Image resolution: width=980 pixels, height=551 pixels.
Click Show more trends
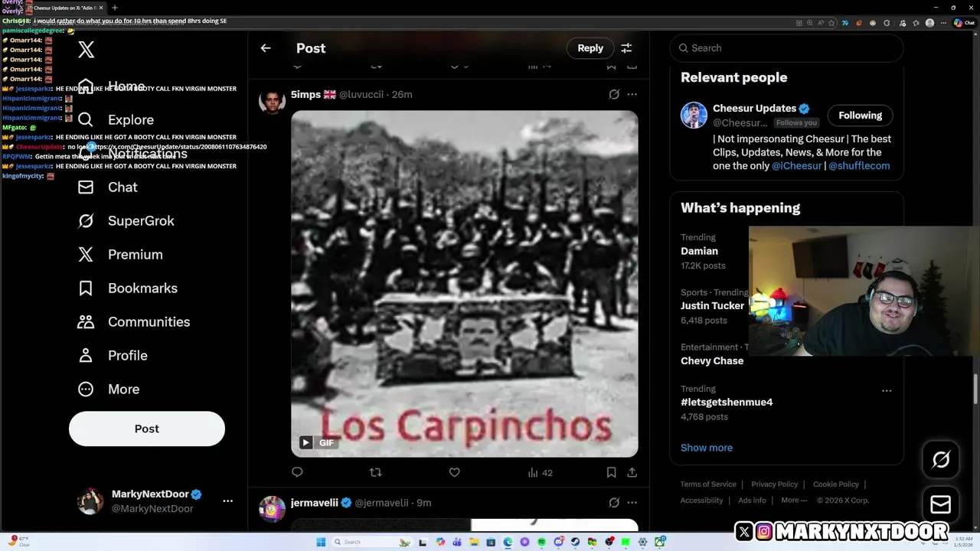point(707,448)
